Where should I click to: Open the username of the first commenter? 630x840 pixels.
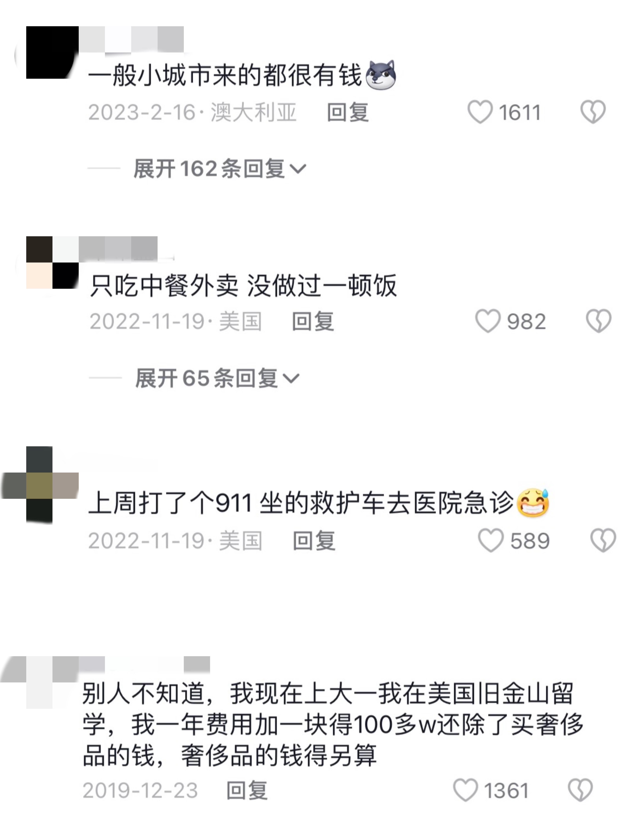(131, 39)
